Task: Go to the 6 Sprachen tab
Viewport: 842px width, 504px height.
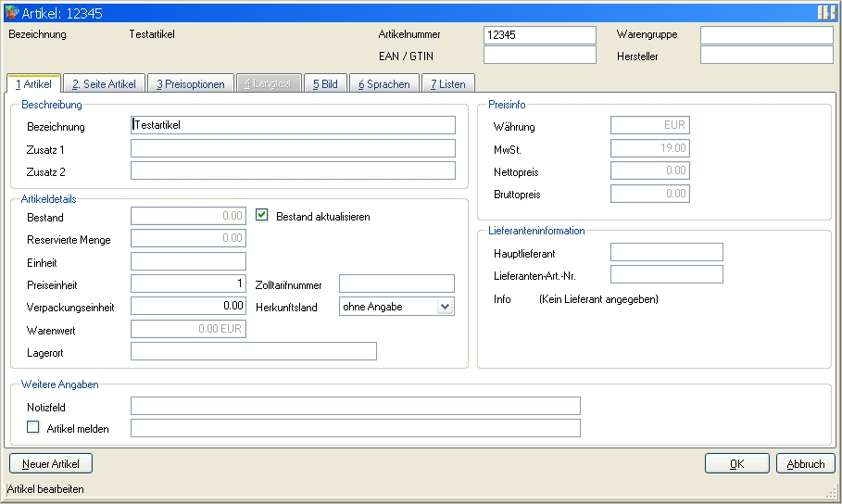Action: [383, 84]
